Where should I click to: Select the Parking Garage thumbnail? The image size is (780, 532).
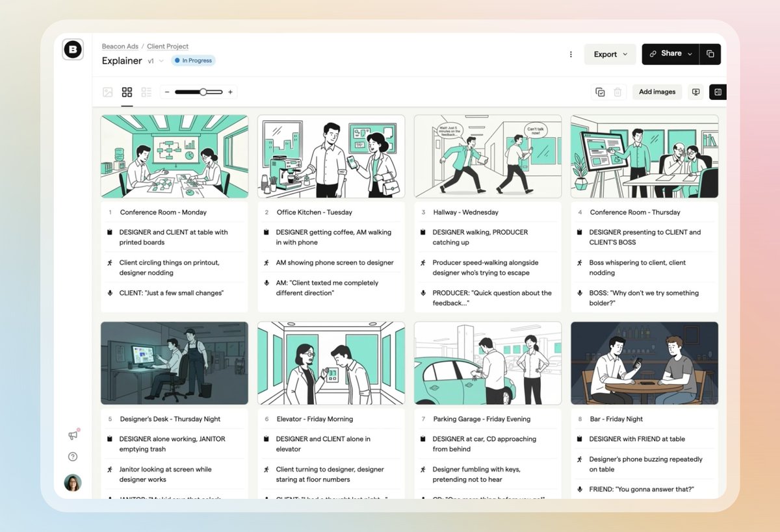click(487, 363)
